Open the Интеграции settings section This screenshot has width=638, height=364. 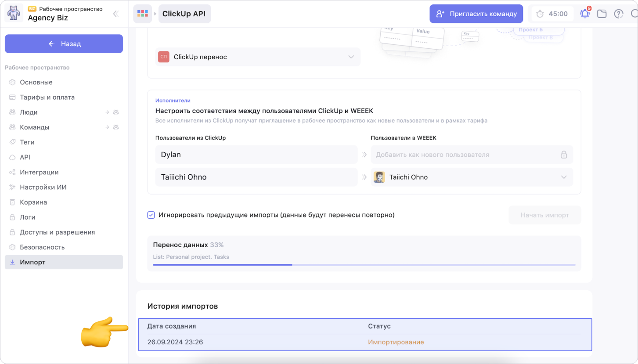pyautogui.click(x=39, y=172)
